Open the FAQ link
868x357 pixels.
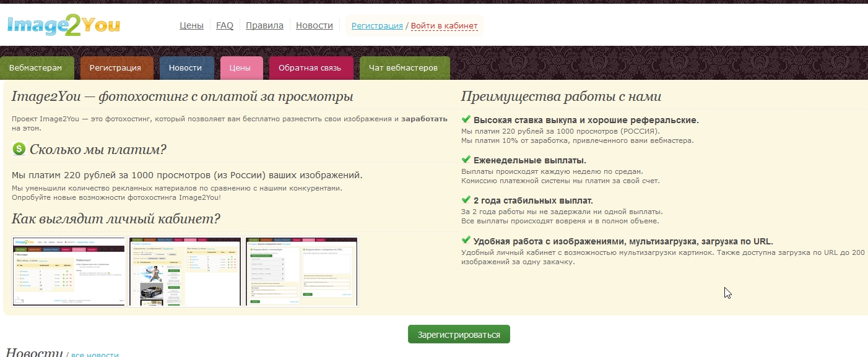pos(225,25)
